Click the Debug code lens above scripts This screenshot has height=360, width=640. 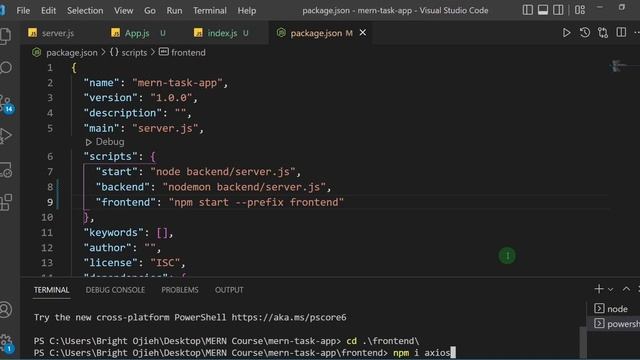click(x=105, y=142)
